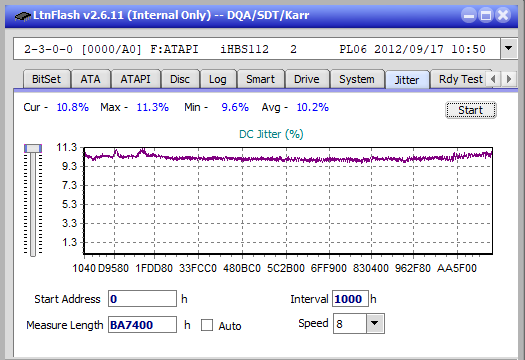Select the Smart tab
Screen dimensions: 525x360
[260, 79]
